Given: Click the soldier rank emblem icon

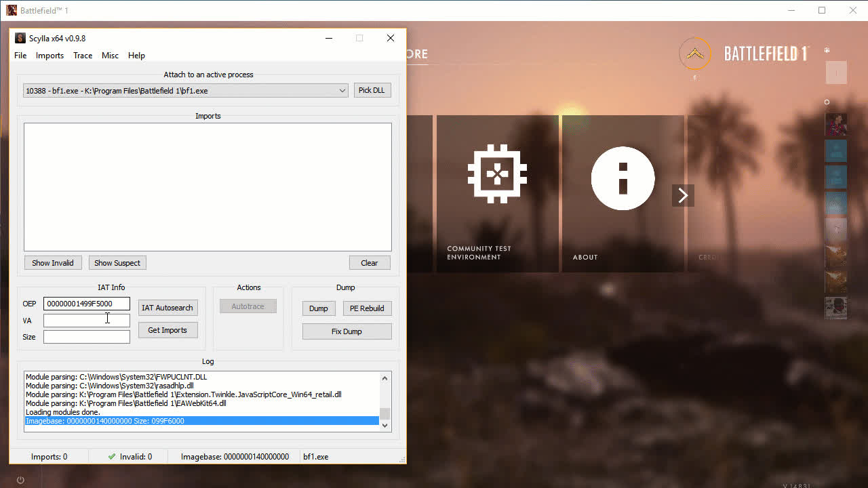Looking at the screenshot, I should (694, 54).
